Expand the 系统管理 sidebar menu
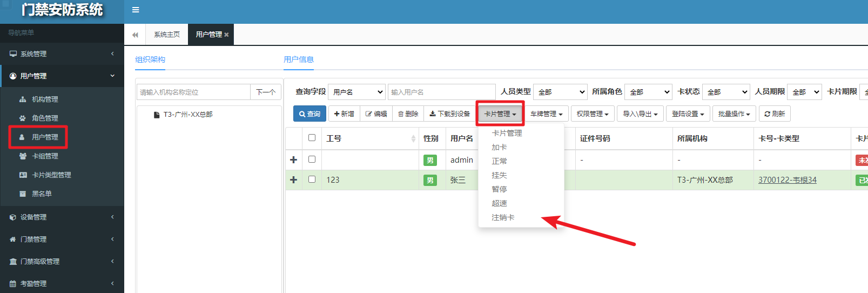This screenshot has height=293, width=868. 62,54
